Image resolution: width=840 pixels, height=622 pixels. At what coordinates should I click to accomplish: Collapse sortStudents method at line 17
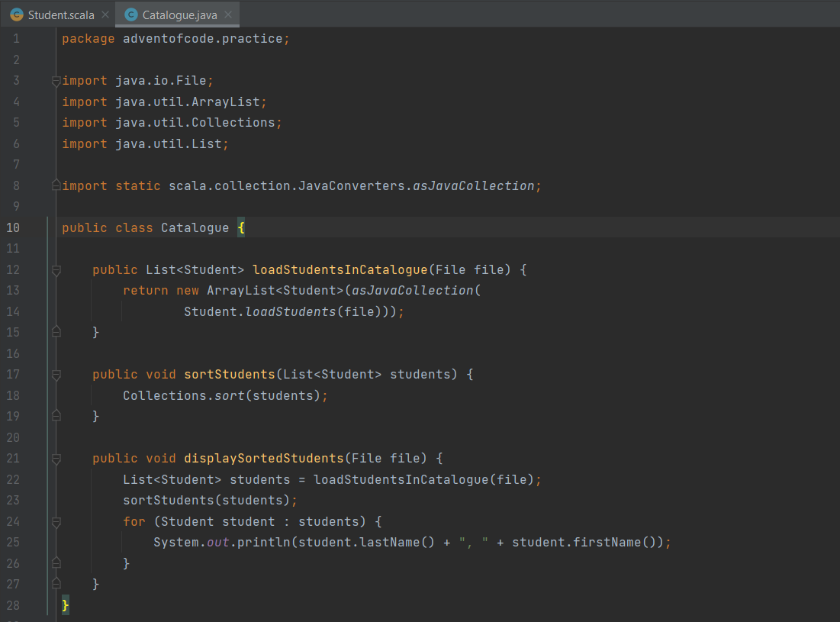pos(56,375)
